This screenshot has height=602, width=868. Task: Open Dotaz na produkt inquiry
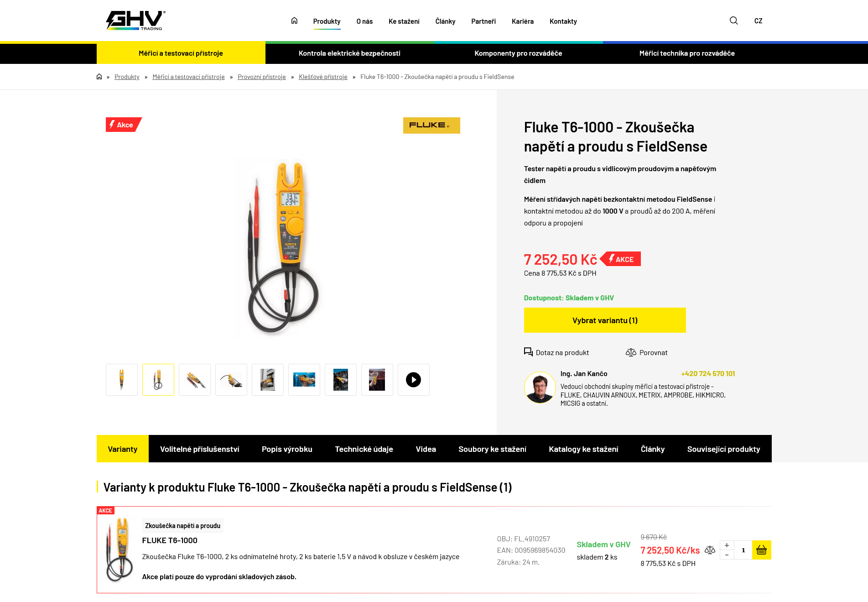[556, 352]
